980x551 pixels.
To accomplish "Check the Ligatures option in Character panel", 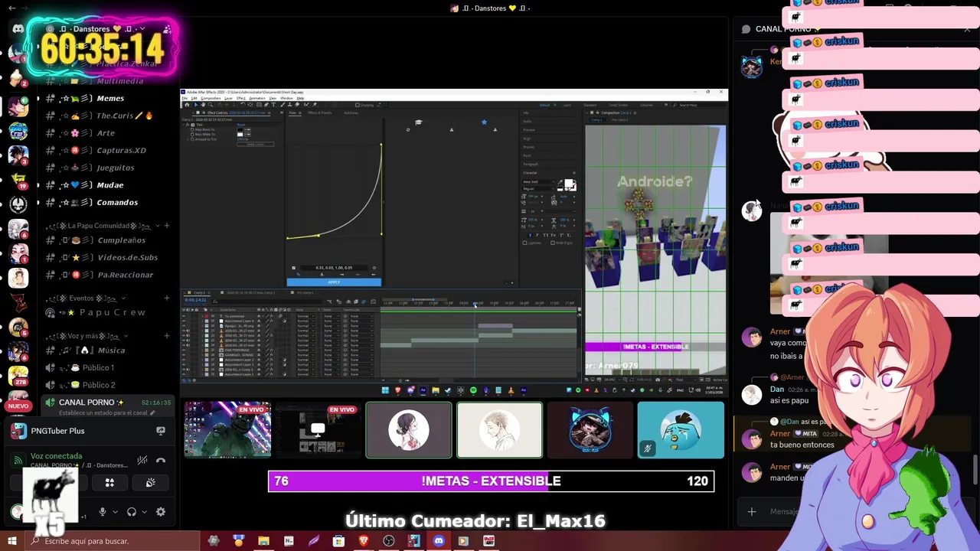I will (x=524, y=243).
